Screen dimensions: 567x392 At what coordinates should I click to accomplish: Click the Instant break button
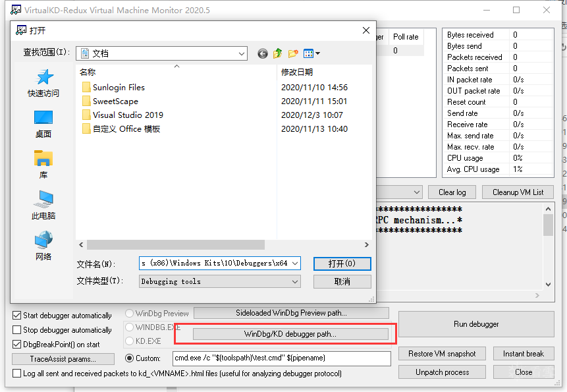coord(524,354)
